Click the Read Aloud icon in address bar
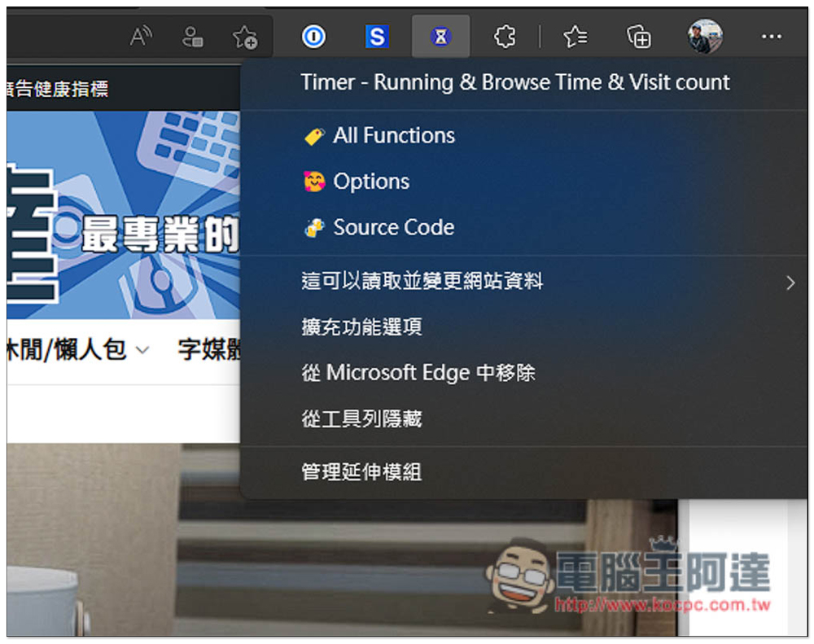The height and width of the screenshot is (644, 814). 141,37
